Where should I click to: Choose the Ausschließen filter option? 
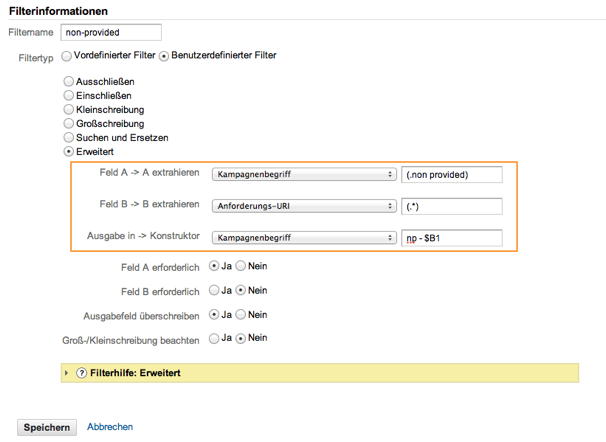pos(68,81)
